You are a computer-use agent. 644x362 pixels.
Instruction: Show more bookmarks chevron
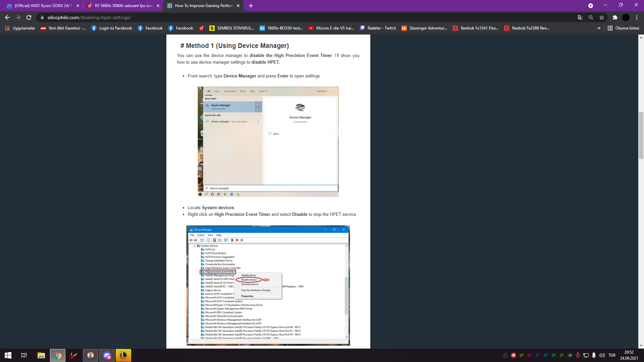click(599, 28)
